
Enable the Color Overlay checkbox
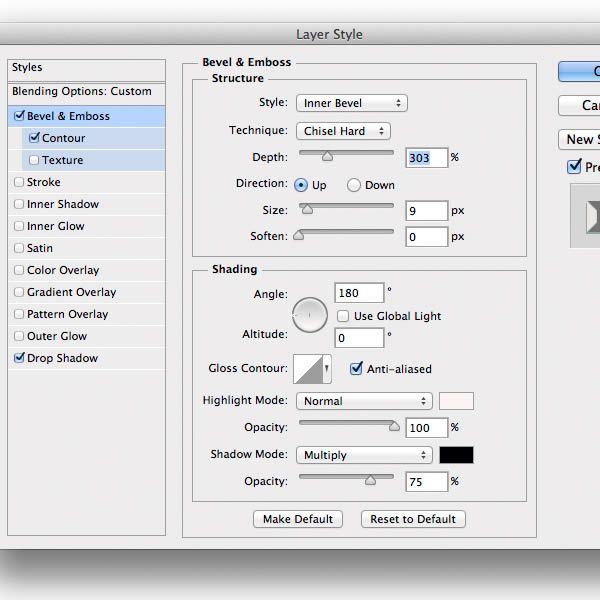tap(19, 270)
